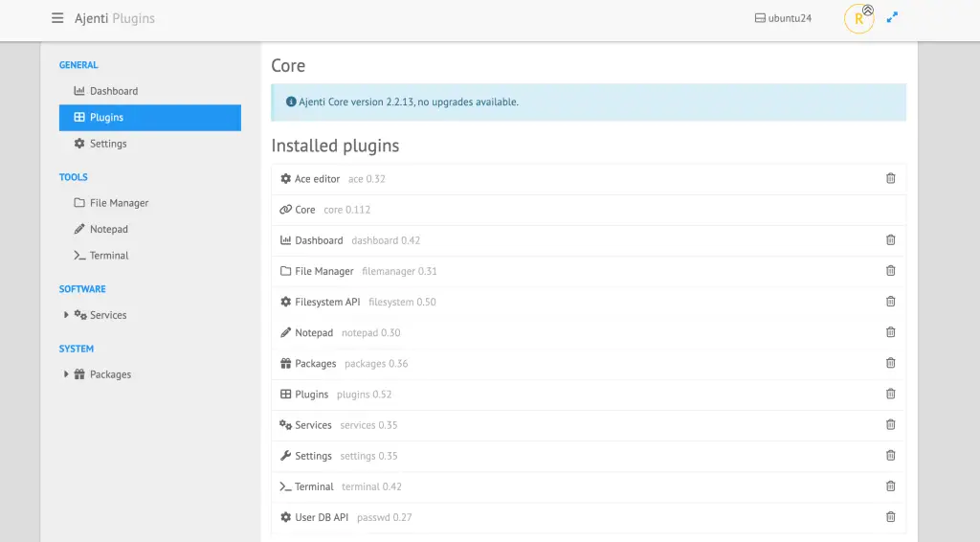The width and height of the screenshot is (980, 542).
Task: Expand the Packages sidebar tree arrow
Action: (66, 373)
